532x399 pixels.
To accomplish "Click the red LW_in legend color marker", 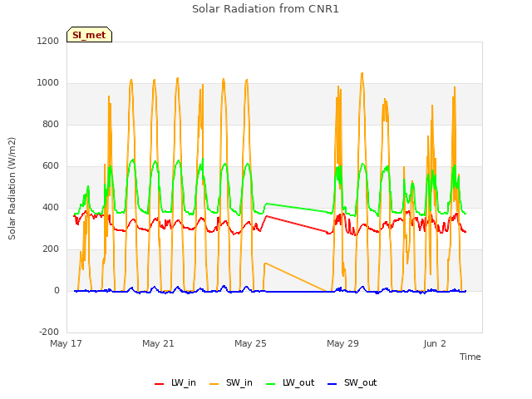I will [159, 384].
